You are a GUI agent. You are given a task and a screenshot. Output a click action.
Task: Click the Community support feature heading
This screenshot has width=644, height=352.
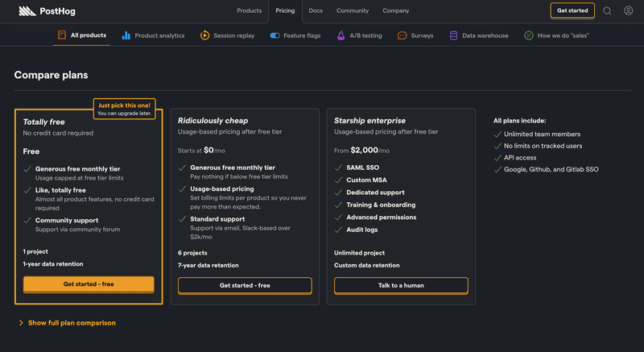tap(67, 221)
